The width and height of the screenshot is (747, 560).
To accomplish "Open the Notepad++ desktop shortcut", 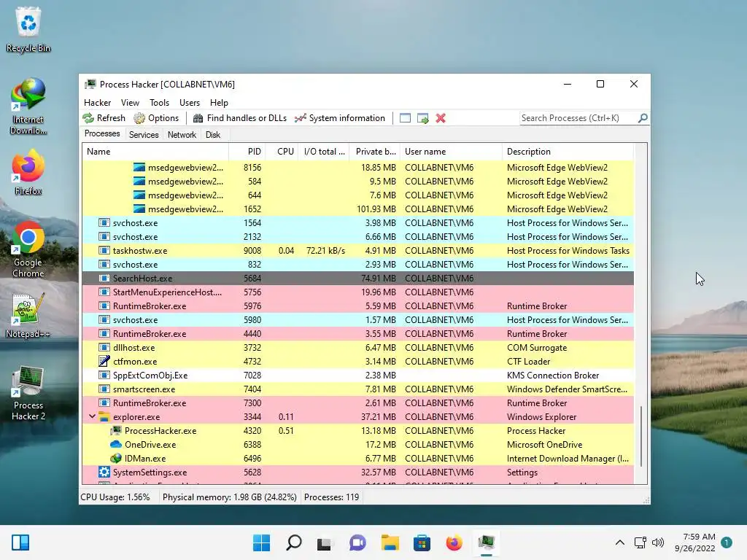I will pos(28,315).
